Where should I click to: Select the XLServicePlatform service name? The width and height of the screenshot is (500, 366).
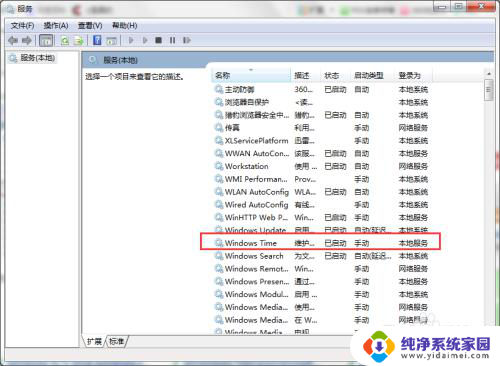coord(256,140)
